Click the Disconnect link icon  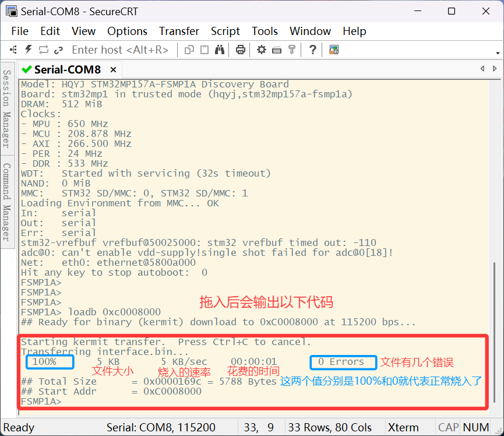58,50
